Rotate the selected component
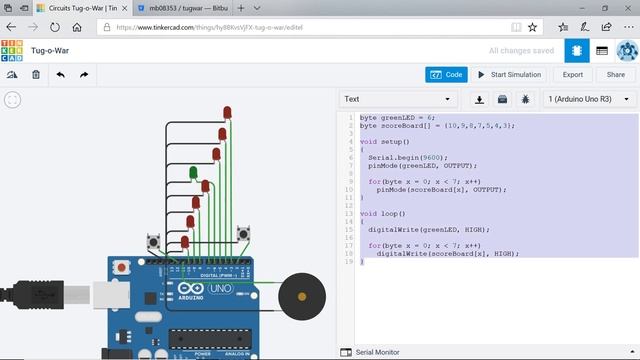The image size is (640, 360). [12, 75]
